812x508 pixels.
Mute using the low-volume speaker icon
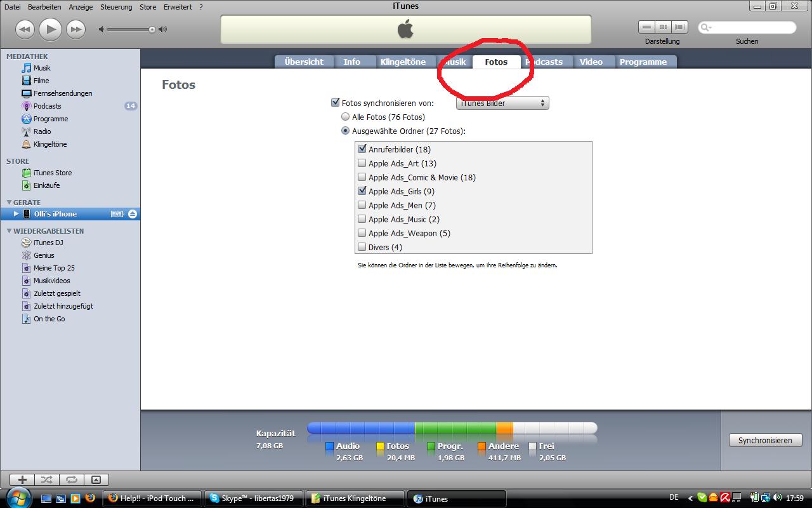click(x=101, y=29)
